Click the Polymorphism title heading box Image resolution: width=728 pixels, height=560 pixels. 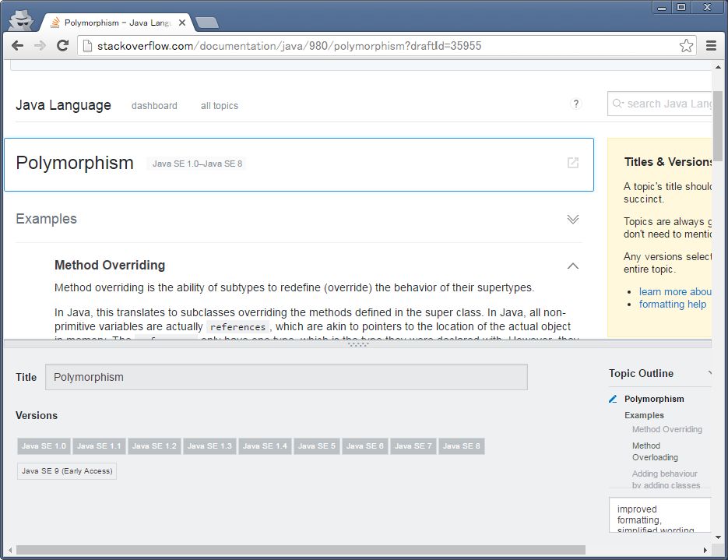tap(298, 164)
